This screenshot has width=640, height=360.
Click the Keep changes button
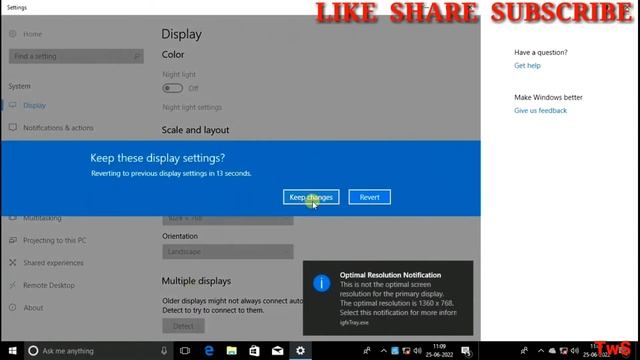click(x=311, y=197)
